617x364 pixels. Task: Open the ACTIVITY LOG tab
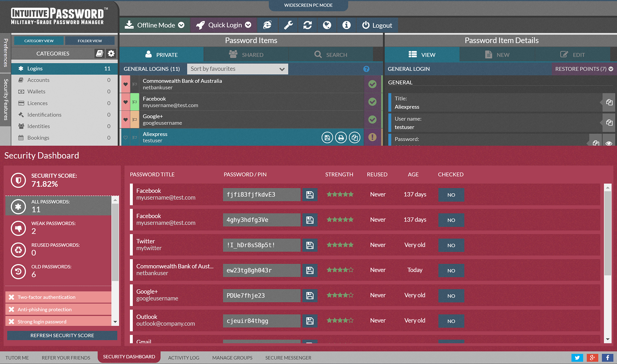click(x=183, y=358)
